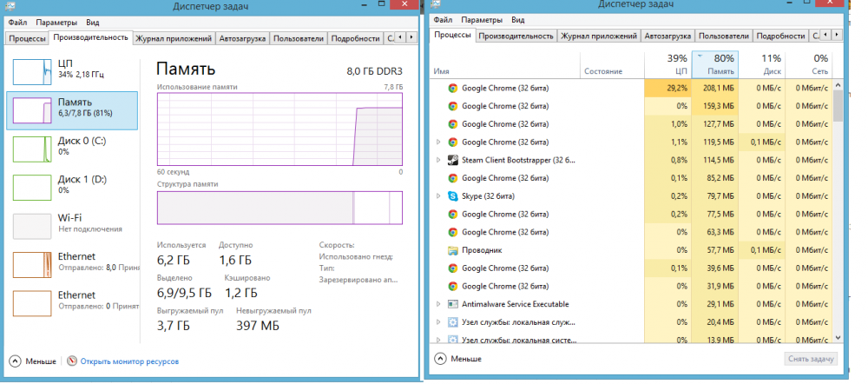Collapse left window with Меньше arrow button
The width and height of the screenshot is (868, 384).
pos(15,361)
